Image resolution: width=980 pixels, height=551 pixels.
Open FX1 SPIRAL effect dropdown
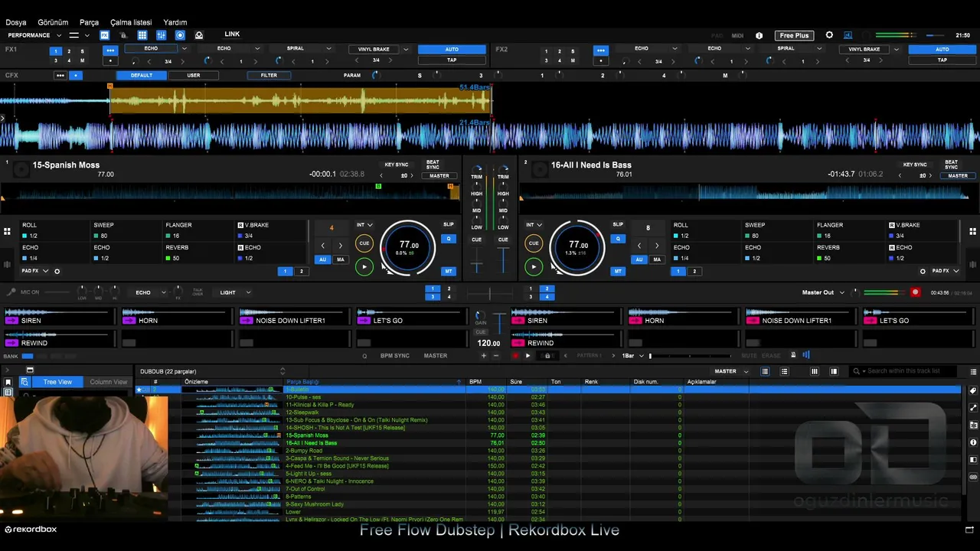[x=328, y=49]
